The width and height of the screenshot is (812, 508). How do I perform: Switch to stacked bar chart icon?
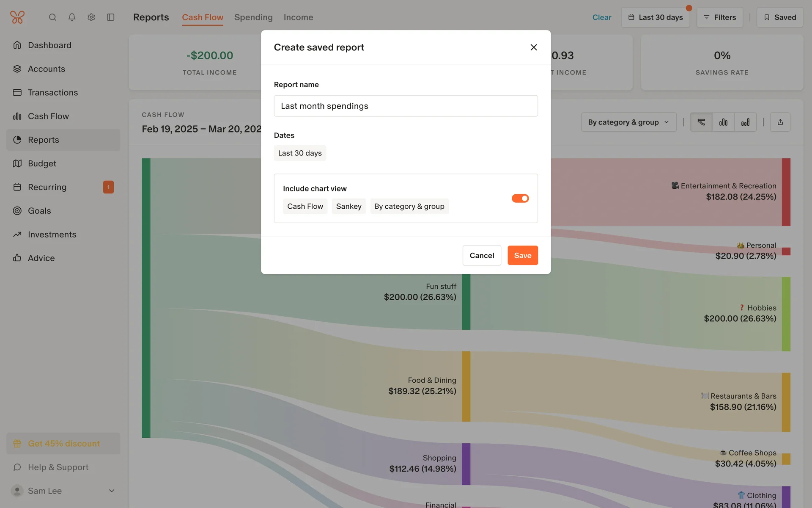(745, 122)
